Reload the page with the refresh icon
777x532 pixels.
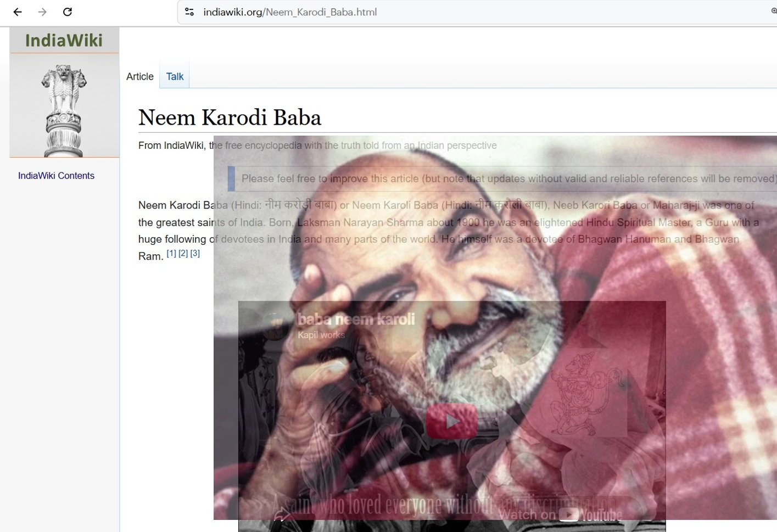coord(68,12)
